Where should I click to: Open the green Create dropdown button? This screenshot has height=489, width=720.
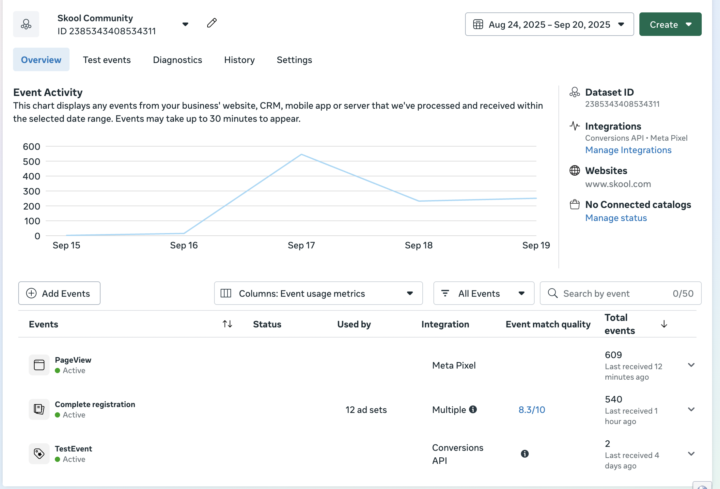(x=670, y=24)
